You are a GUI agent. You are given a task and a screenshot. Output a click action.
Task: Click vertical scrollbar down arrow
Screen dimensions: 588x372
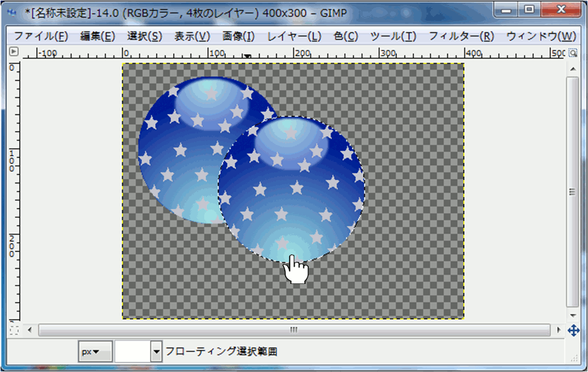[573, 316]
